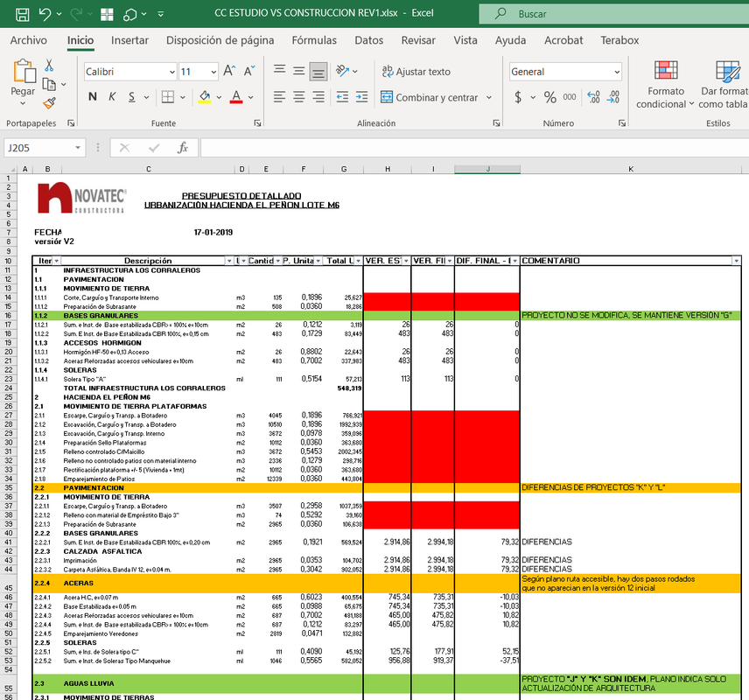The image size is (749, 700).
Task: Switch to Revisar tab
Action: pyautogui.click(x=418, y=40)
